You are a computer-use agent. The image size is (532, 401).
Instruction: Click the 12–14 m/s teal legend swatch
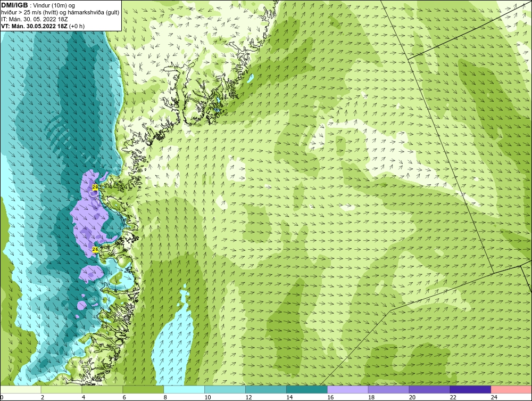(266, 389)
